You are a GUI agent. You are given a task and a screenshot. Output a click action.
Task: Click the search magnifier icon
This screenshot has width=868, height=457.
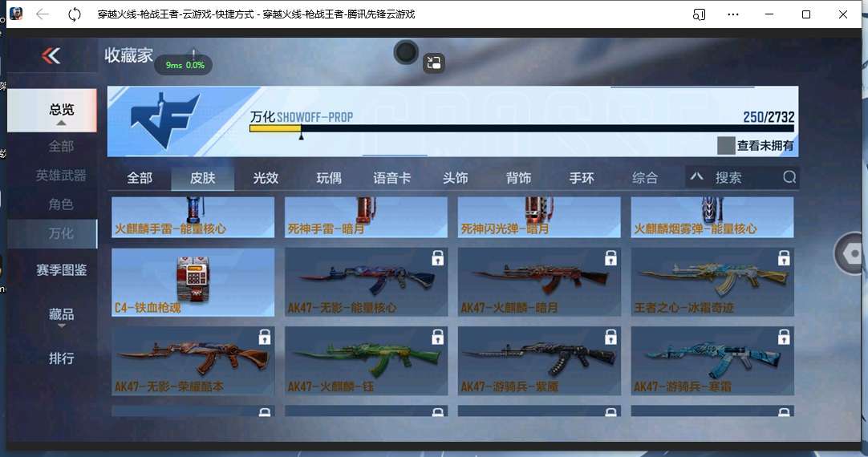click(789, 177)
